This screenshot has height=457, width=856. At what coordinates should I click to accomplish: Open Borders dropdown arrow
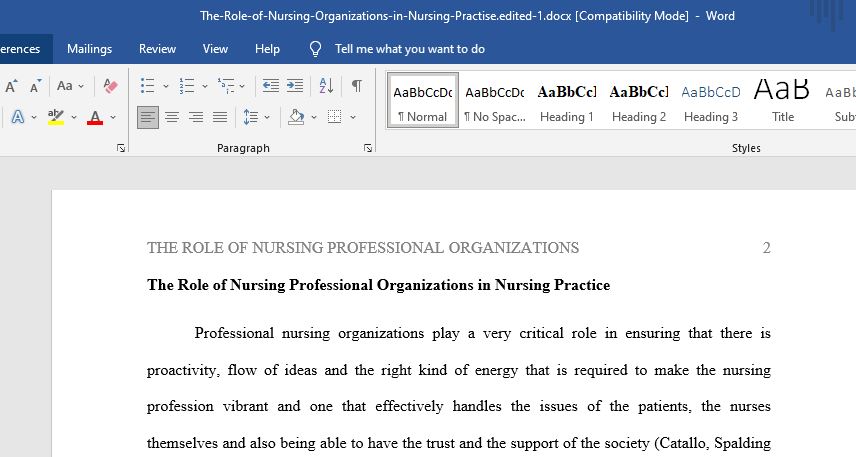353,117
